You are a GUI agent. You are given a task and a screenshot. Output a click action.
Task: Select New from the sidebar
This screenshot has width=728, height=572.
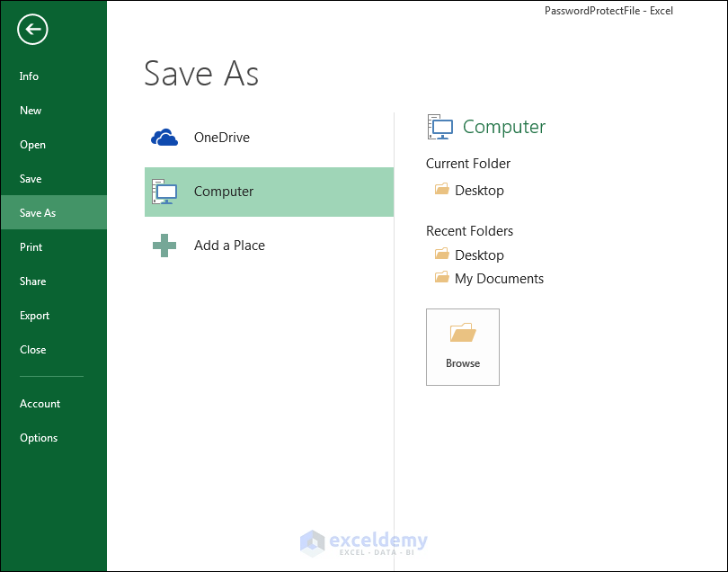coord(31,111)
